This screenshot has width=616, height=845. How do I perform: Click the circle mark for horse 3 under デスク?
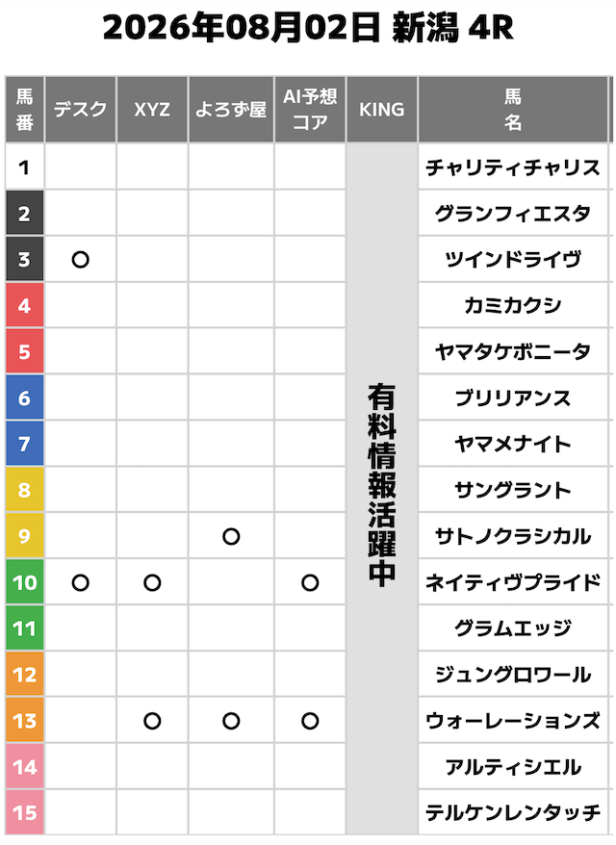click(80, 260)
